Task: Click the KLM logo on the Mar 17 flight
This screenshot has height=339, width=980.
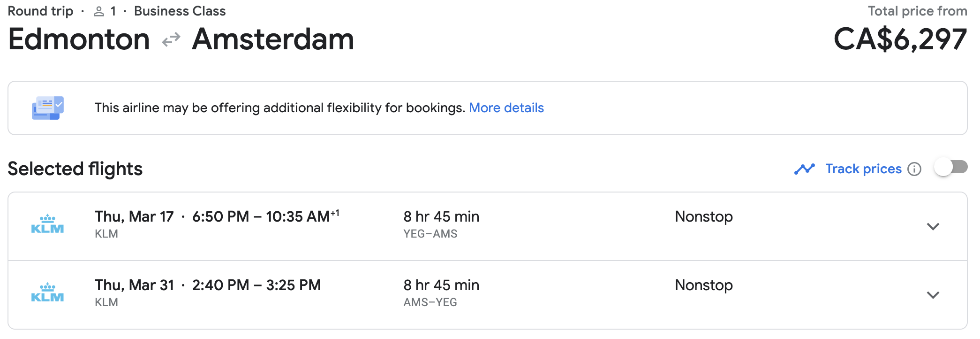Action: tap(47, 224)
